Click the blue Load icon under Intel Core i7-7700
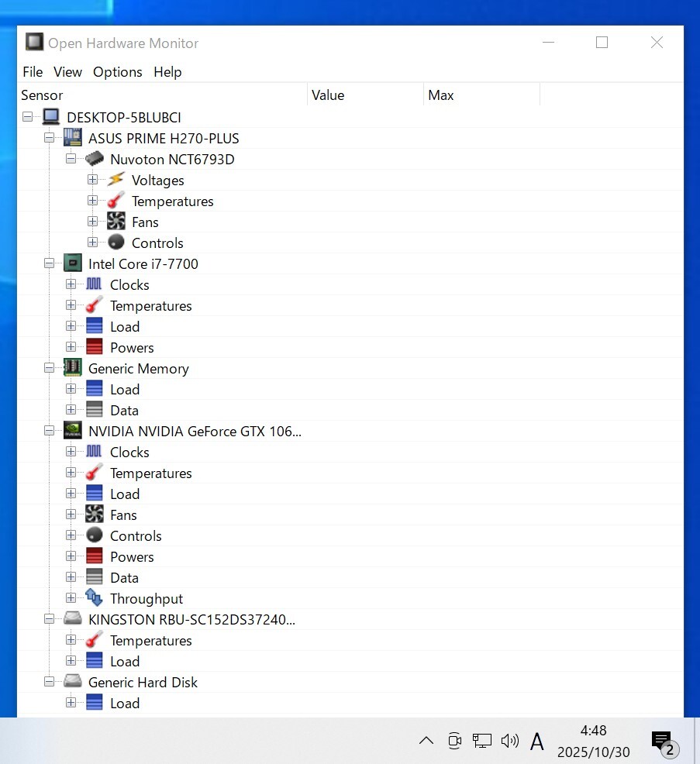700x764 pixels. coord(94,326)
